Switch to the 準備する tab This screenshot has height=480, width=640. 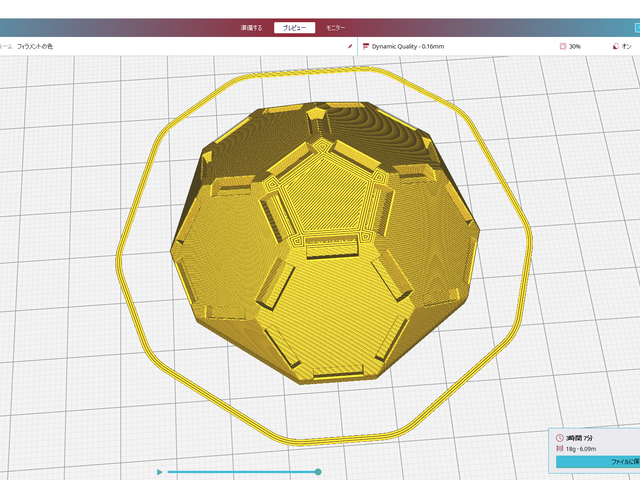(x=252, y=28)
